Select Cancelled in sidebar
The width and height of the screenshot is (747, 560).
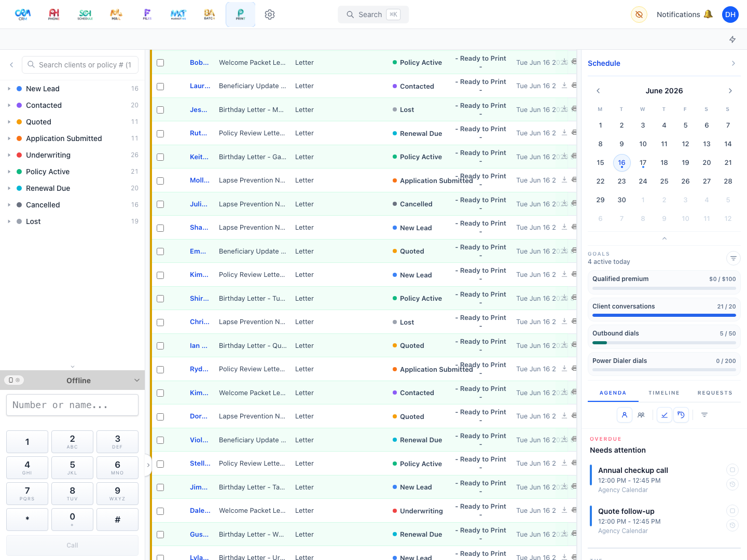(73, 205)
